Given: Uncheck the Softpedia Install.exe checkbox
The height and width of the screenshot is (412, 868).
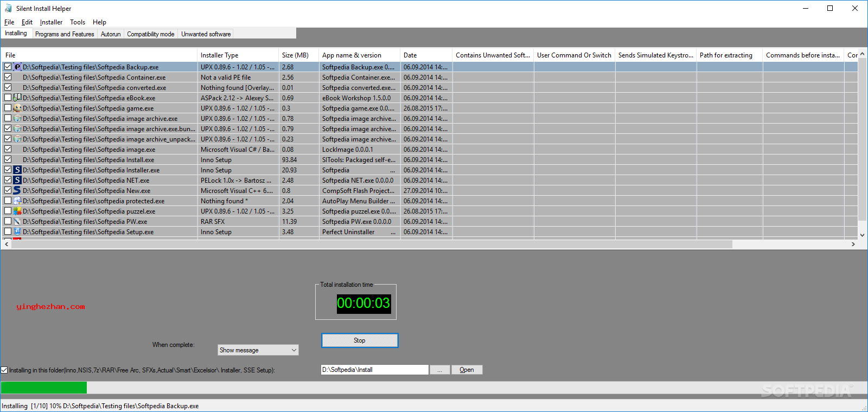Looking at the screenshot, I should [8, 160].
